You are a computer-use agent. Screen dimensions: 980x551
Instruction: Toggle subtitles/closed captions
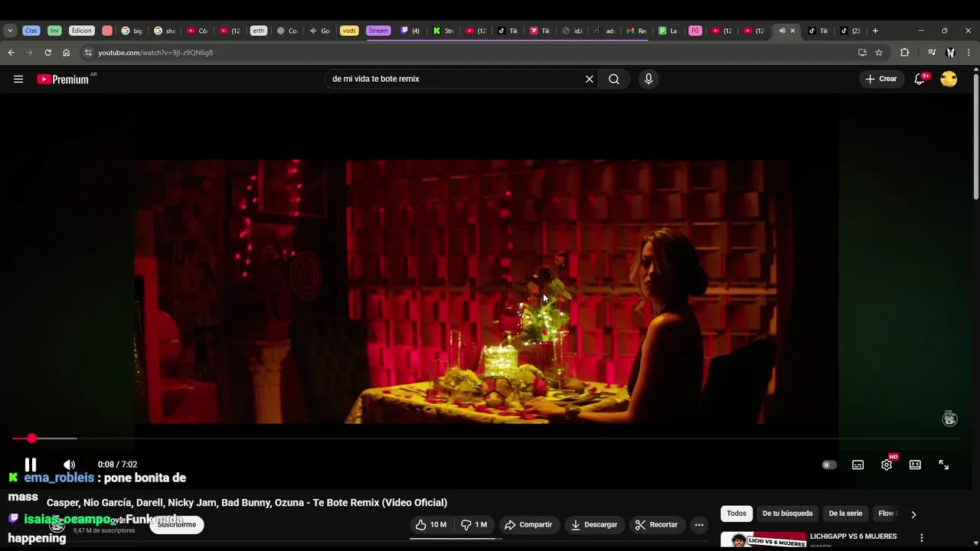point(858,465)
